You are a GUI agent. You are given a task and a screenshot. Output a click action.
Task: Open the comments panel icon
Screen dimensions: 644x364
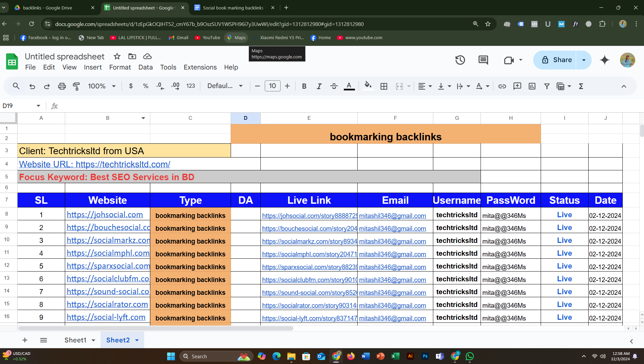coord(483,60)
